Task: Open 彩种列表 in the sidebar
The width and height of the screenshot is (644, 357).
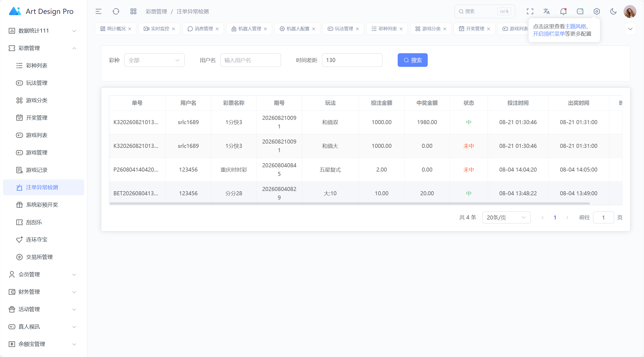Action: [x=43, y=66]
